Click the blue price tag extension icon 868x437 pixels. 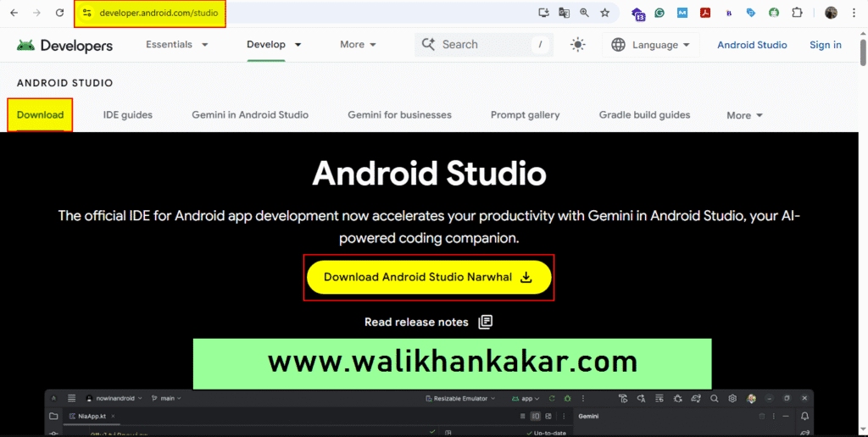[x=751, y=13]
